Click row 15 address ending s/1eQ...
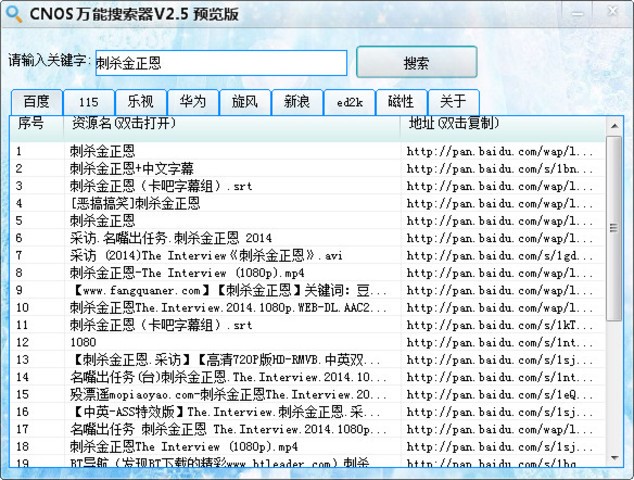 click(x=499, y=395)
